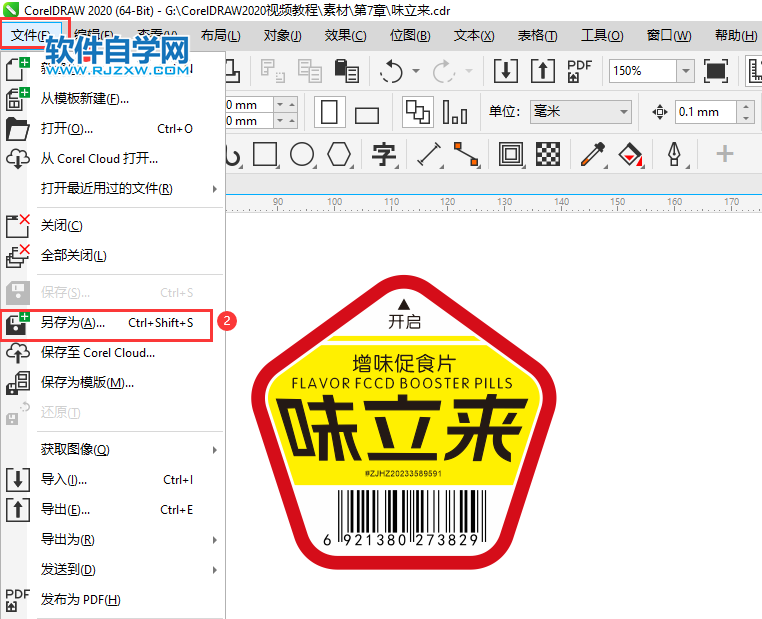762x619 pixels.
Task: Increase nudge distance with up stepper
Action: [x=745, y=106]
